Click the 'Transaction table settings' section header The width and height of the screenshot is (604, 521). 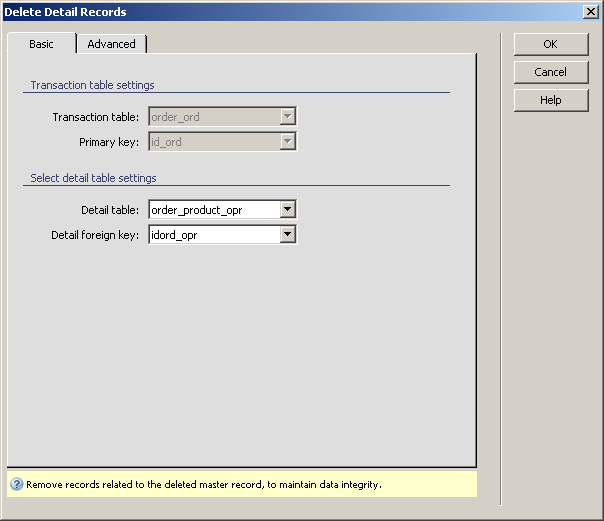pyautogui.click(x=92, y=85)
